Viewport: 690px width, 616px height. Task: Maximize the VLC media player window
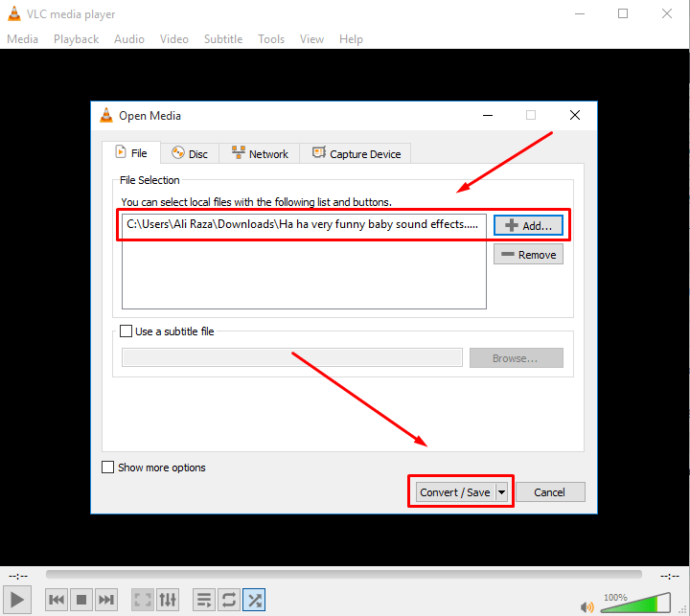point(623,13)
